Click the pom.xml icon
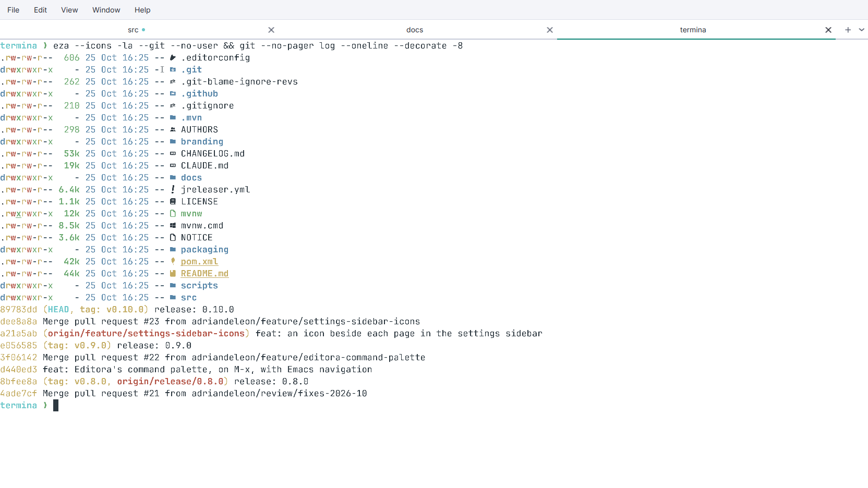 pyautogui.click(x=173, y=262)
